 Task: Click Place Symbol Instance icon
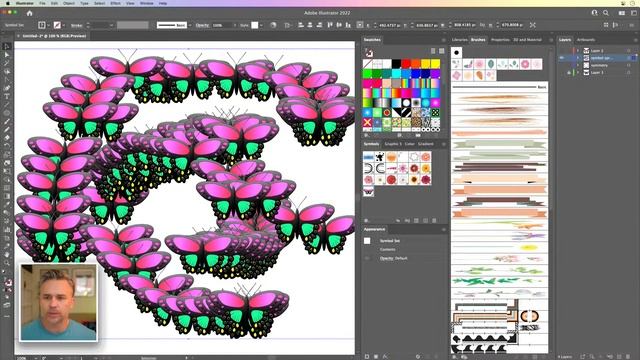click(398, 220)
